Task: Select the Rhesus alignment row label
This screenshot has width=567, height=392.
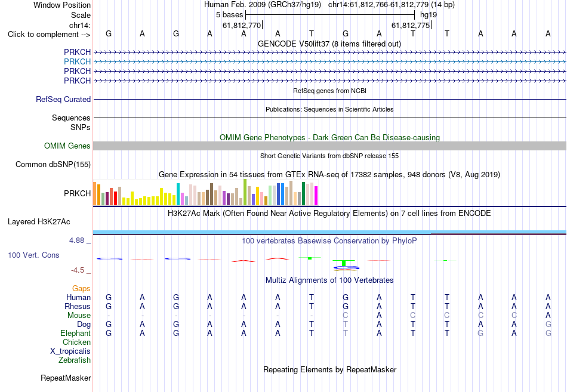Action: pos(78,306)
